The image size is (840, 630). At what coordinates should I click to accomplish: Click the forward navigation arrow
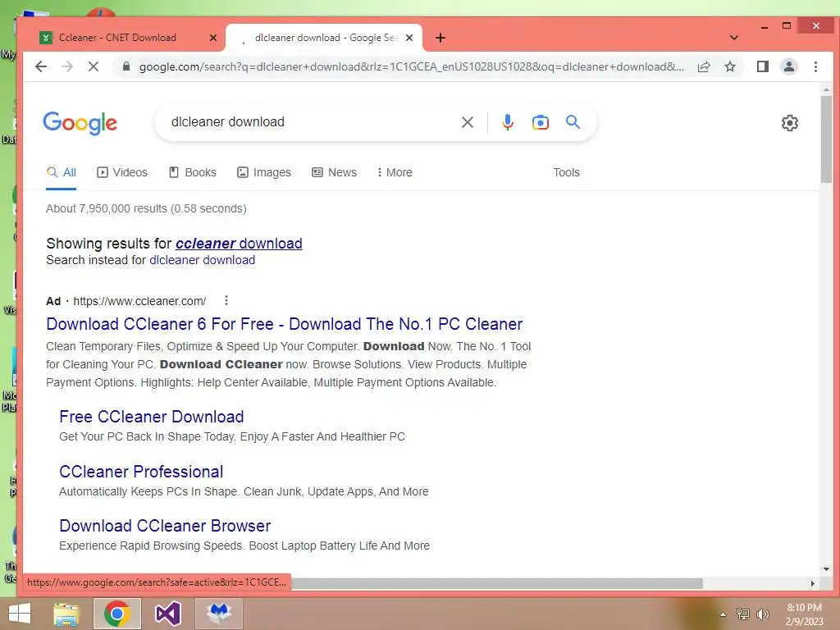67,66
